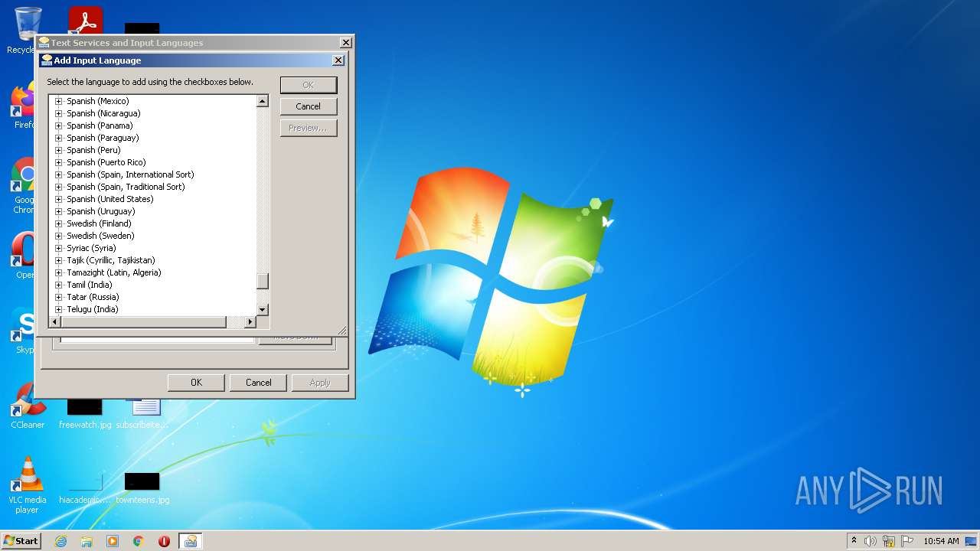
Task: Close the Text Services and Input Languages window
Action: pos(346,43)
